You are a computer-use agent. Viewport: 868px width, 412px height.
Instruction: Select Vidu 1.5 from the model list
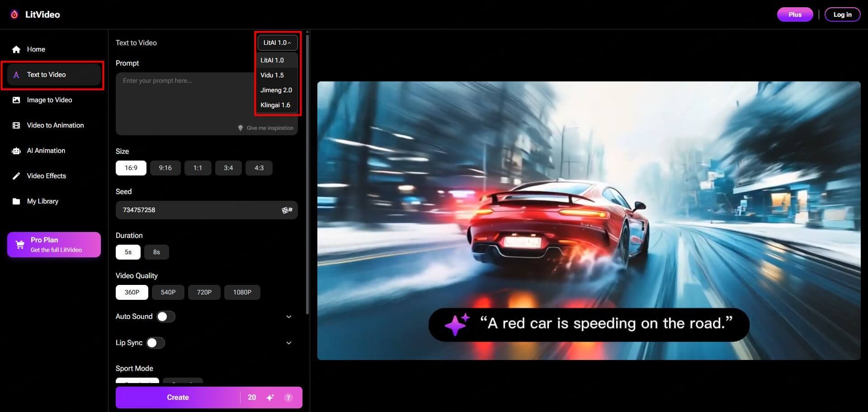(x=272, y=75)
